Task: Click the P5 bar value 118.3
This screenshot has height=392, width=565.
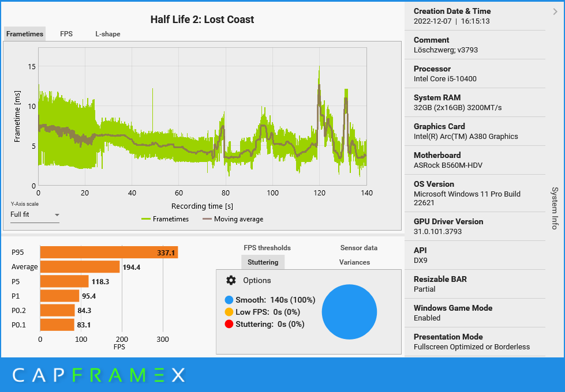Action: [x=100, y=281]
